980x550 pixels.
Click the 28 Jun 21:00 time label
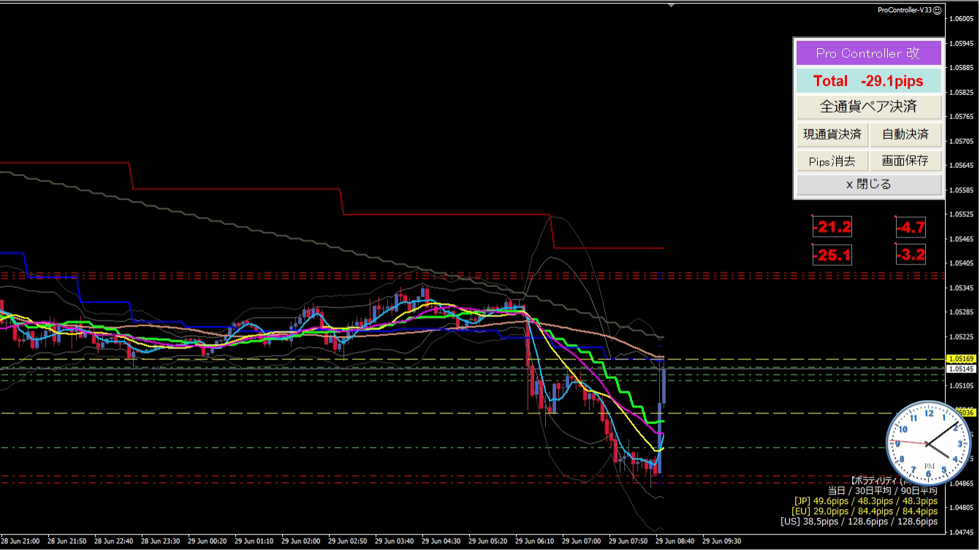[x=22, y=542]
